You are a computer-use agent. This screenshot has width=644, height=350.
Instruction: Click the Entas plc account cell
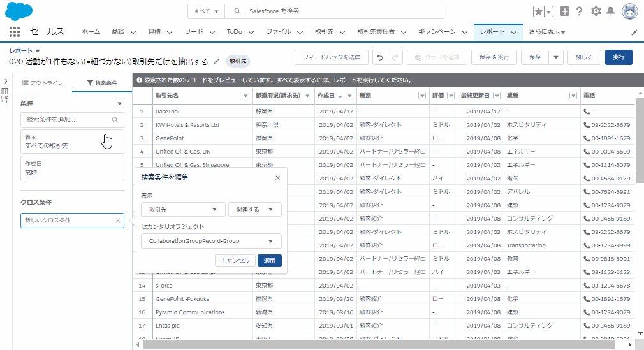[x=203, y=326]
